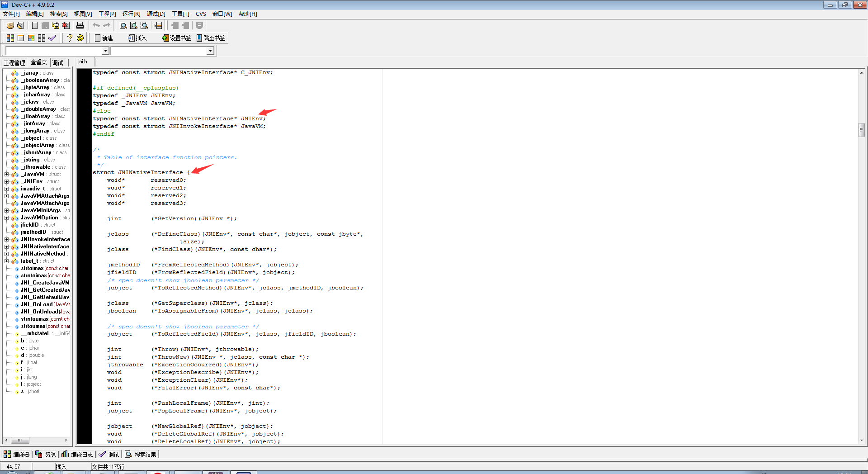Expand the JavaVMInitArgs node
This screenshot has width=868, height=474.
(7, 210)
